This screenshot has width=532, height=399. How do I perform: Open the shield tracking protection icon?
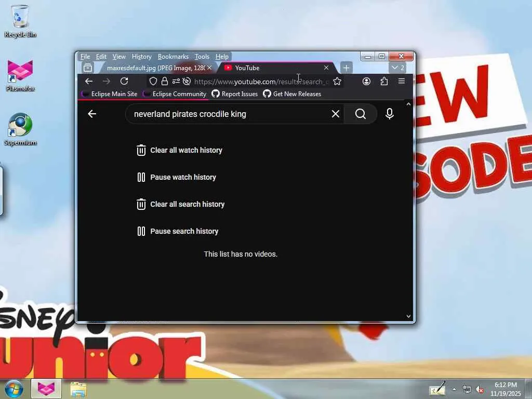point(153,82)
